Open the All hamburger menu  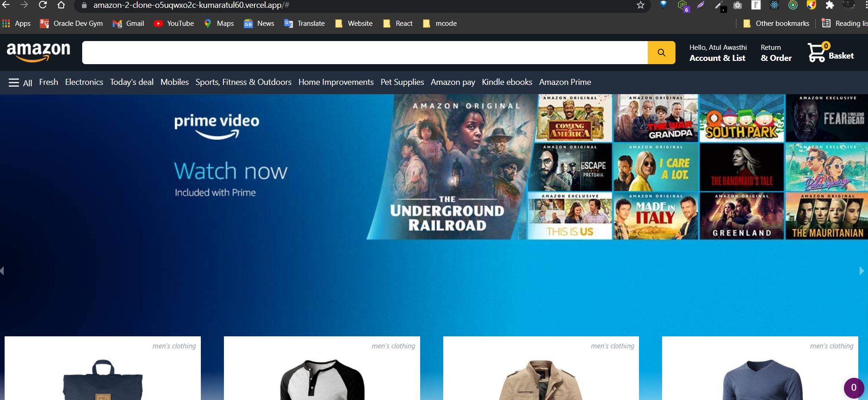pos(20,83)
